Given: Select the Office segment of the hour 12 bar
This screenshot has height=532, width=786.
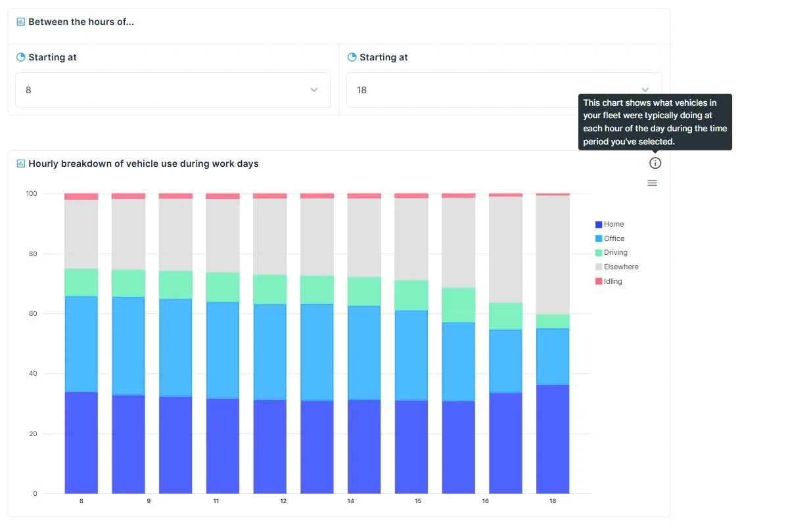Looking at the screenshot, I should 269,351.
